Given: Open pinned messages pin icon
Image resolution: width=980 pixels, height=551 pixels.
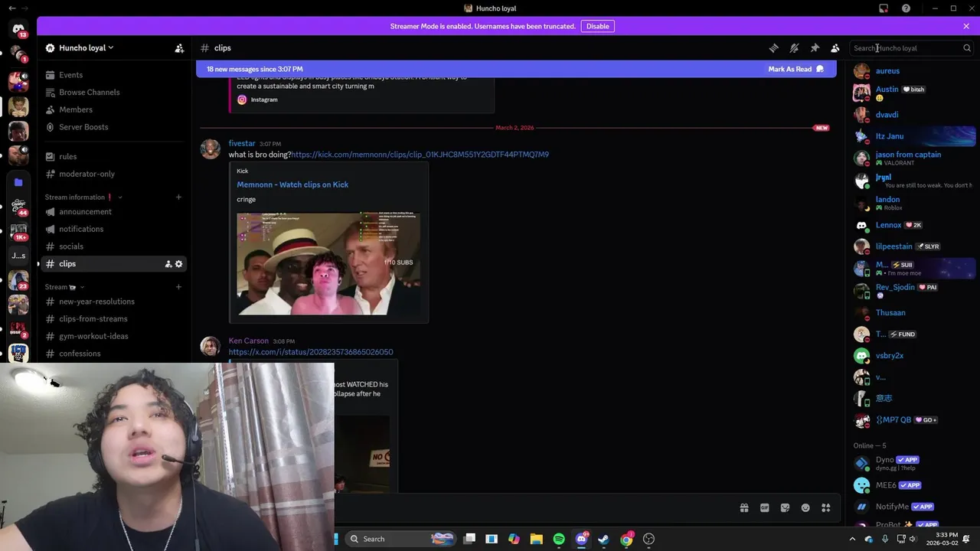Looking at the screenshot, I should [815, 47].
